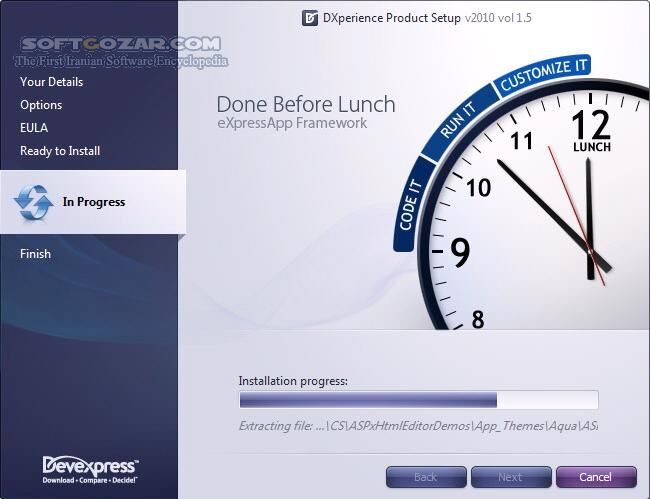This screenshot has width=650, height=499.
Task: Click the Extracting file status text
Action: tap(418, 426)
